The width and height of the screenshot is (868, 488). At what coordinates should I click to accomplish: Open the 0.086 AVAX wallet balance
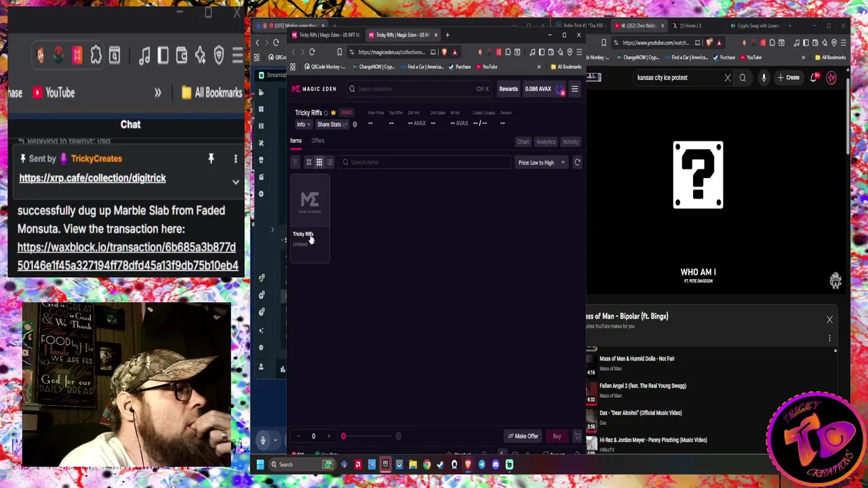(x=544, y=89)
